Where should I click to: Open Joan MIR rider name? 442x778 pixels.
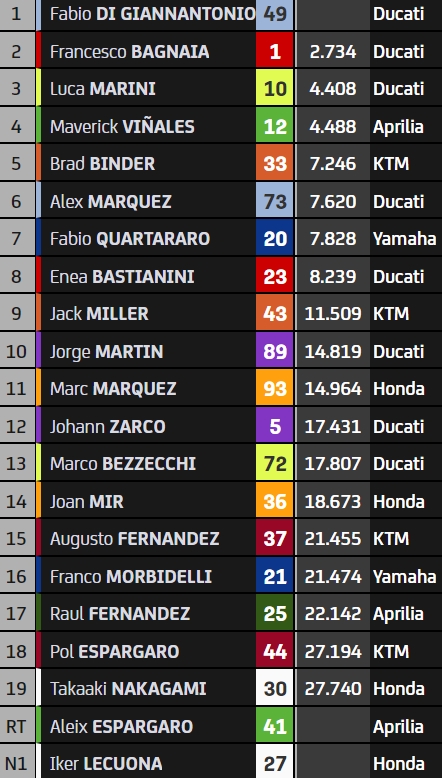click(87, 501)
